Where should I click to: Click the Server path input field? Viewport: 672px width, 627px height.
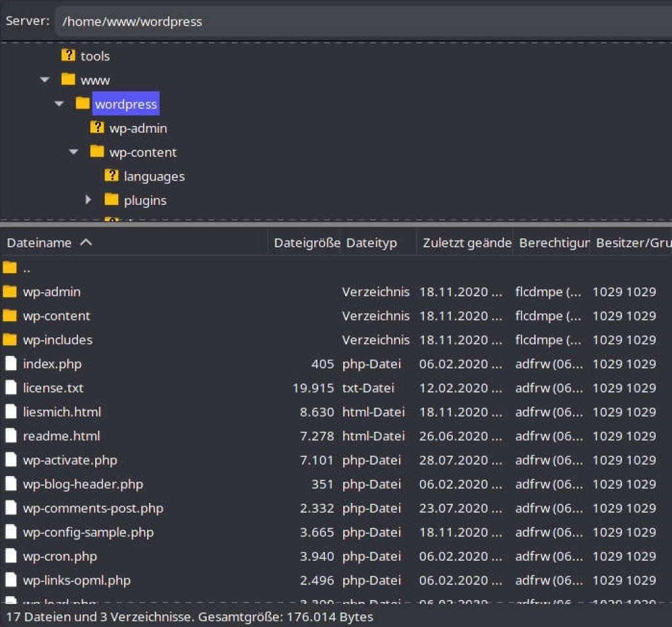click(x=364, y=22)
